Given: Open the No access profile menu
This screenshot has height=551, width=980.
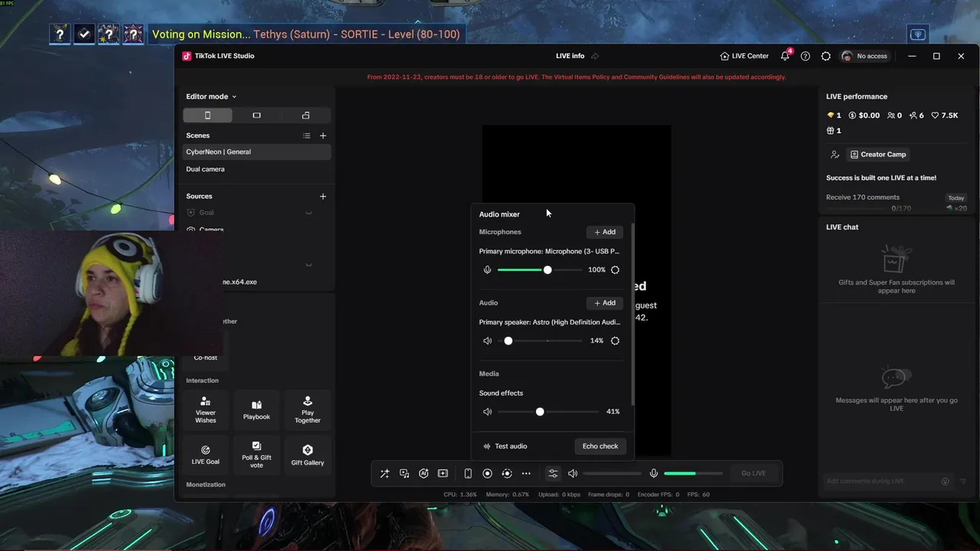Looking at the screenshot, I should click(x=864, y=56).
